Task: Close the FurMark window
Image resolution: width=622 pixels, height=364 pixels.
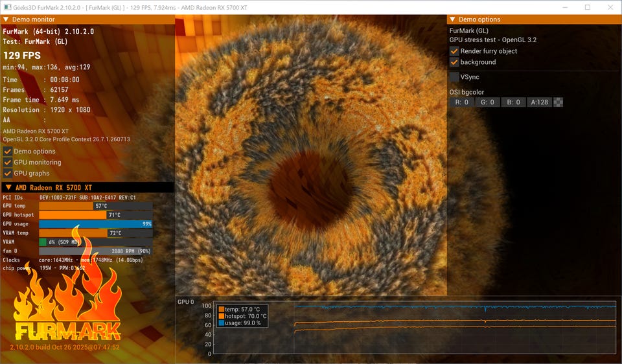Action: click(x=610, y=7)
